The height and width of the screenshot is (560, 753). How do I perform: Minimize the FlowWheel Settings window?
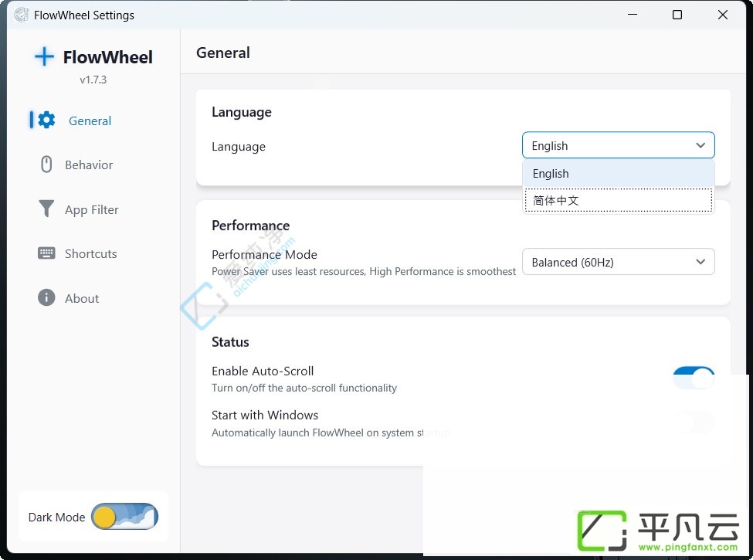(633, 15)
